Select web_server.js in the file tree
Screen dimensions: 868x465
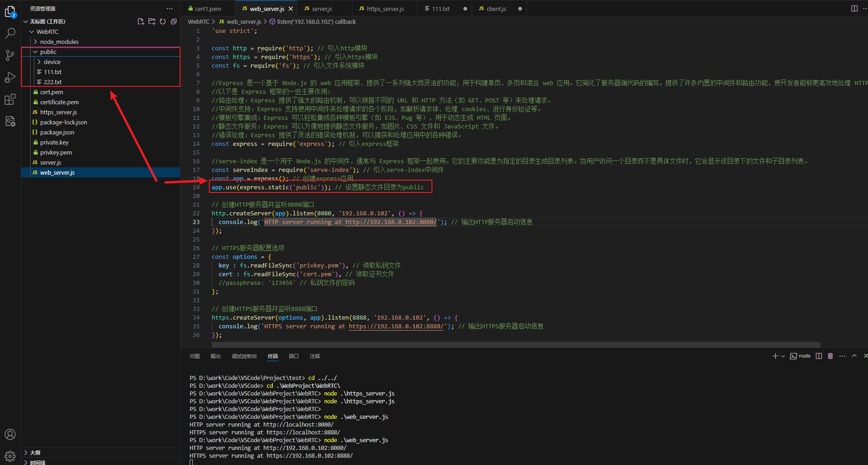pyautogui.click(x=101, y=172)
